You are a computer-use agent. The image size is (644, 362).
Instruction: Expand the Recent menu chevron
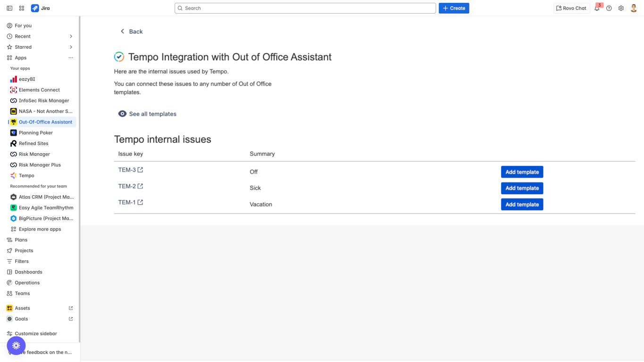point(71,36)
